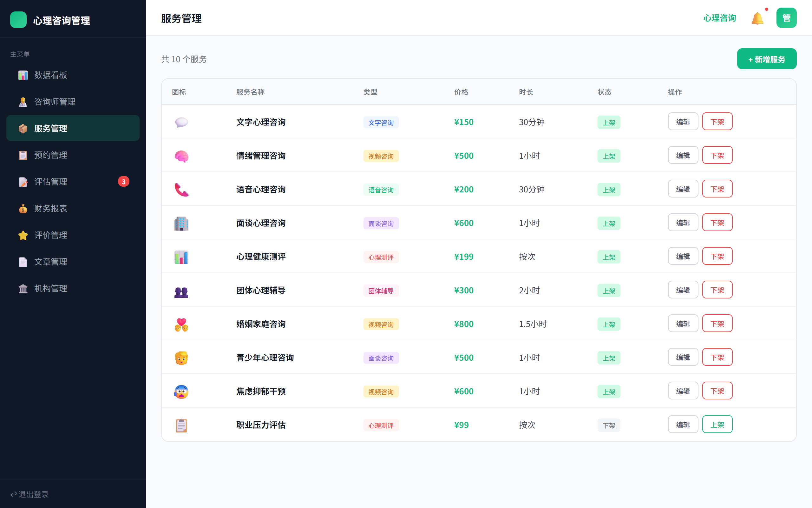Screen dimensions: 812x508
Task: Click the 文字咨询 type tag
Action: pos(381,122)
